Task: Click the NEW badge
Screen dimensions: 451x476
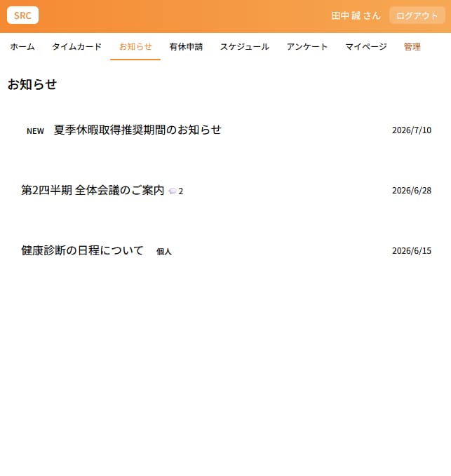Action: coord(35,131)
